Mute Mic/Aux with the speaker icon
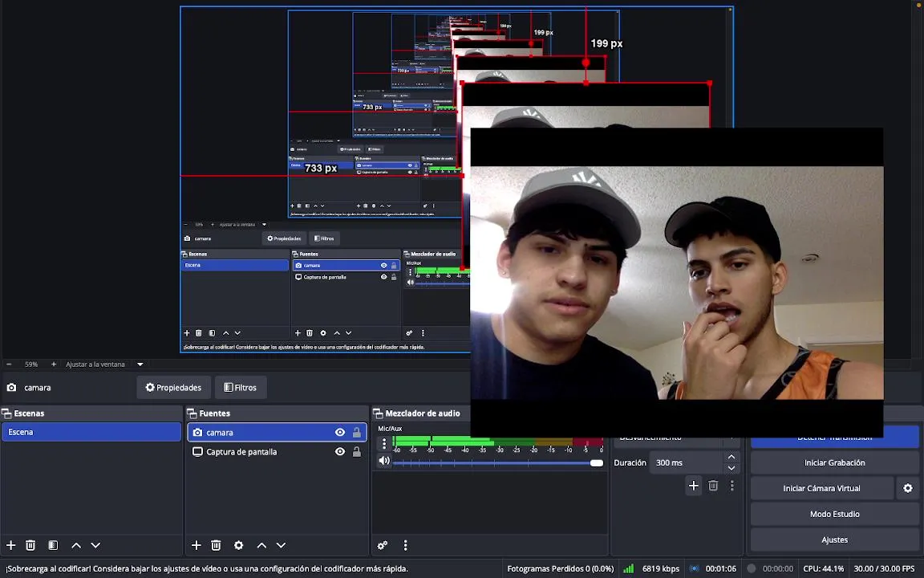924x578 pixels. coord(384,461)
